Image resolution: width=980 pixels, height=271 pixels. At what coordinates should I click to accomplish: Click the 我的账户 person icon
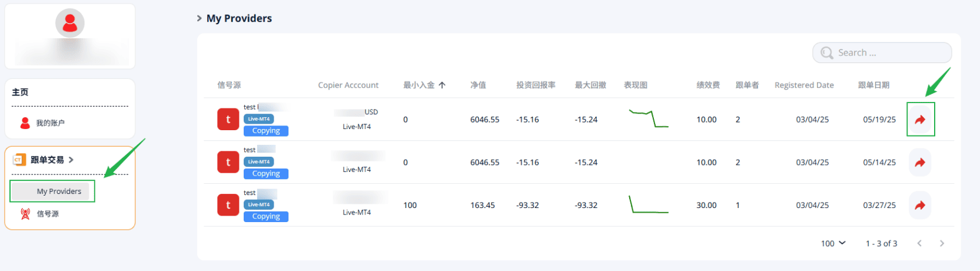click(x=25, y=123)
